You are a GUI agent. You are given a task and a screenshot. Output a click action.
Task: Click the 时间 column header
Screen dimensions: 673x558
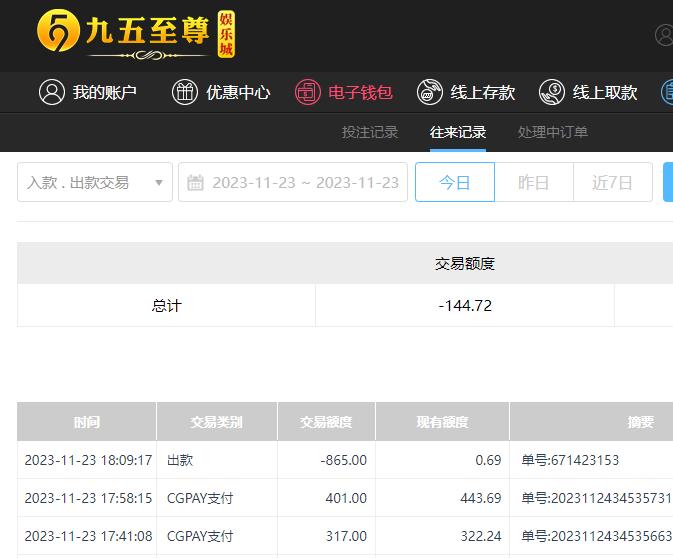pos(87,422)
